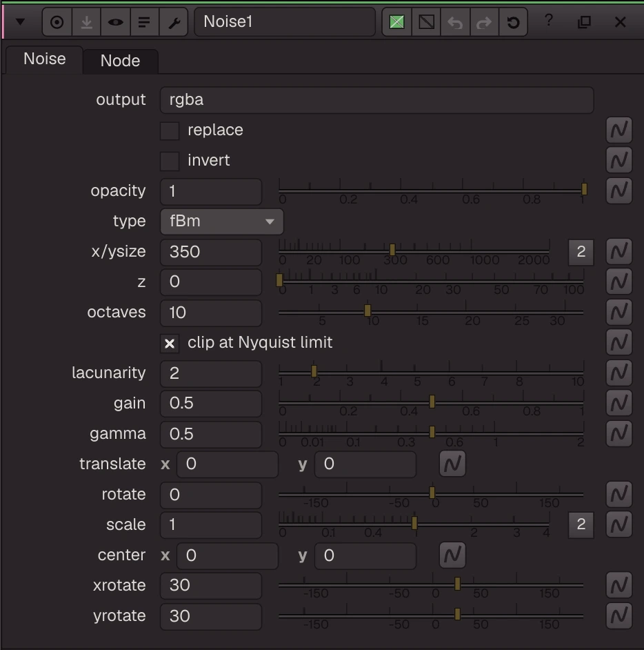This screenshot has height=650, width=644.
Task: Click the yrotate value field showing 30
Action: (211, 616)
